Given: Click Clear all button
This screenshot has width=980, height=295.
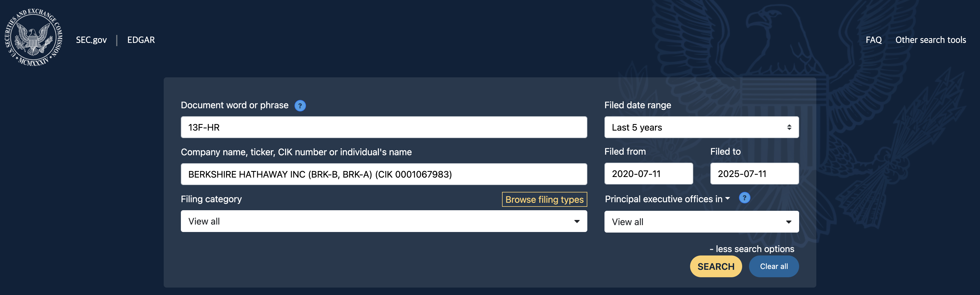Looking at the screenshot, I should pyautogui.click(x=773, y=266).
